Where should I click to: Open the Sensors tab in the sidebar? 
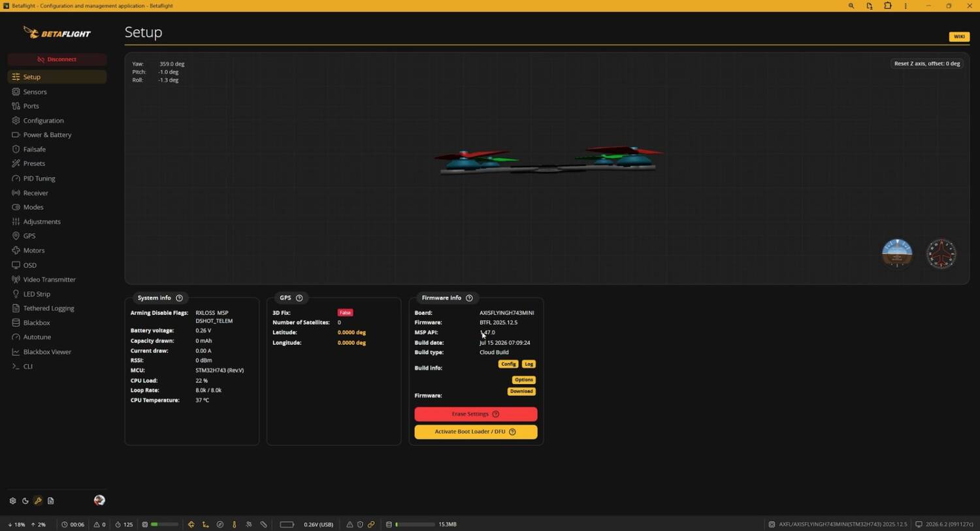tap(57, 91)
